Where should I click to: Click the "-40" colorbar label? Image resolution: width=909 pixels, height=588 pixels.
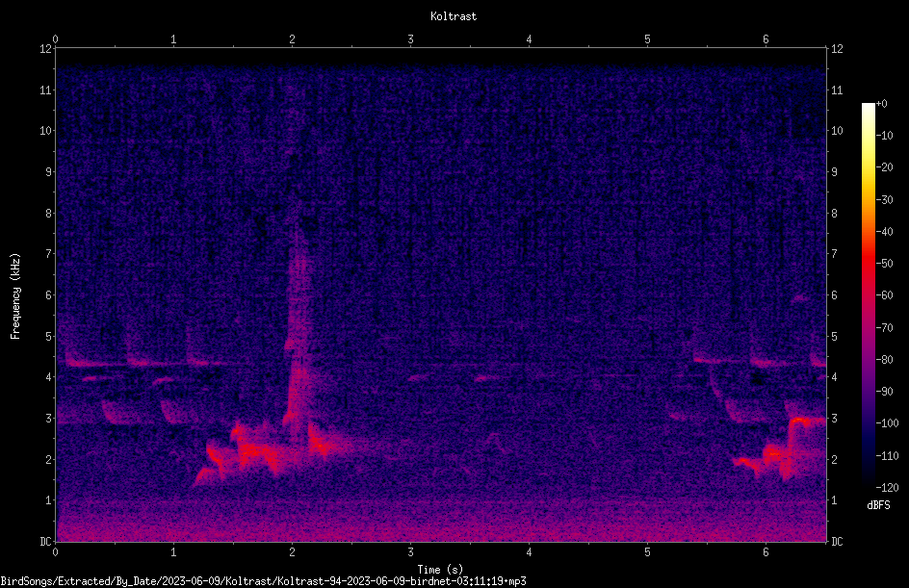click(x=884, y=232)
